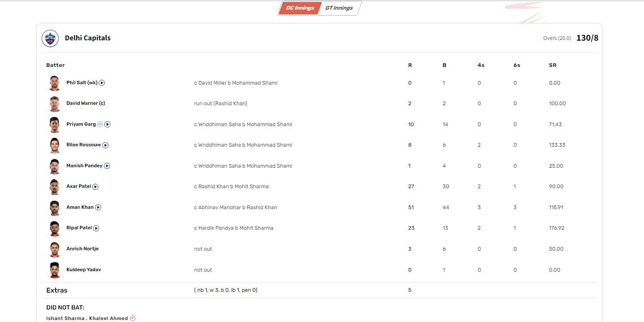Open Anrich Nortje player name link
The image size is (644, 322).
[x=83, y=249]
